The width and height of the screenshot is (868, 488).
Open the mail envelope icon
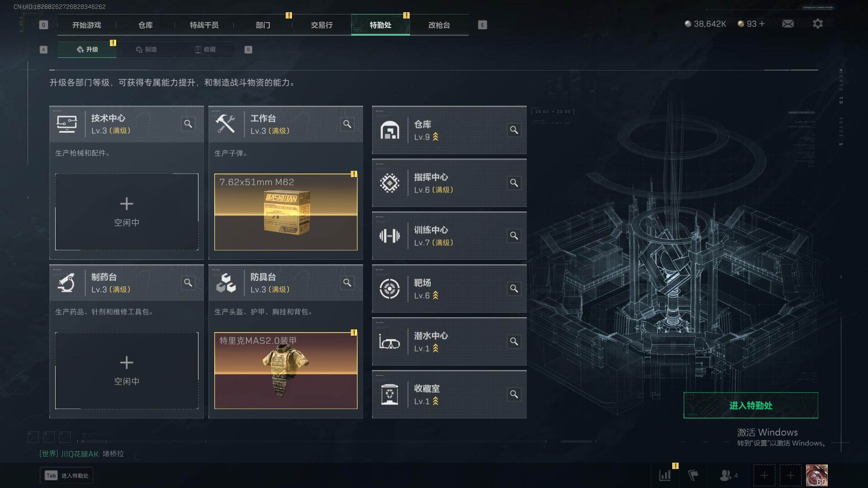point(788,23)
